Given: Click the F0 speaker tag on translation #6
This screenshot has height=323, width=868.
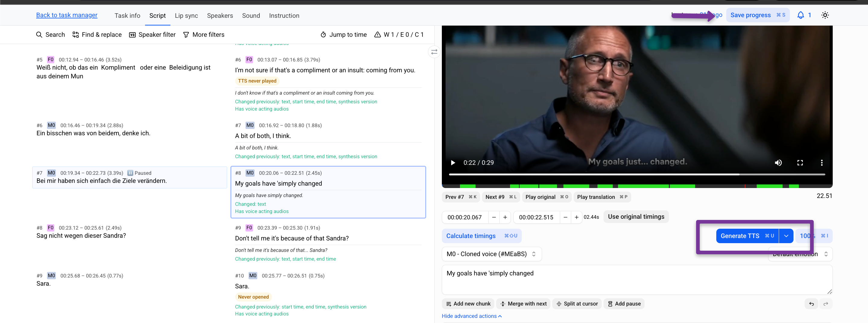Looking at the screenshot, I should (x=249, y=60).
